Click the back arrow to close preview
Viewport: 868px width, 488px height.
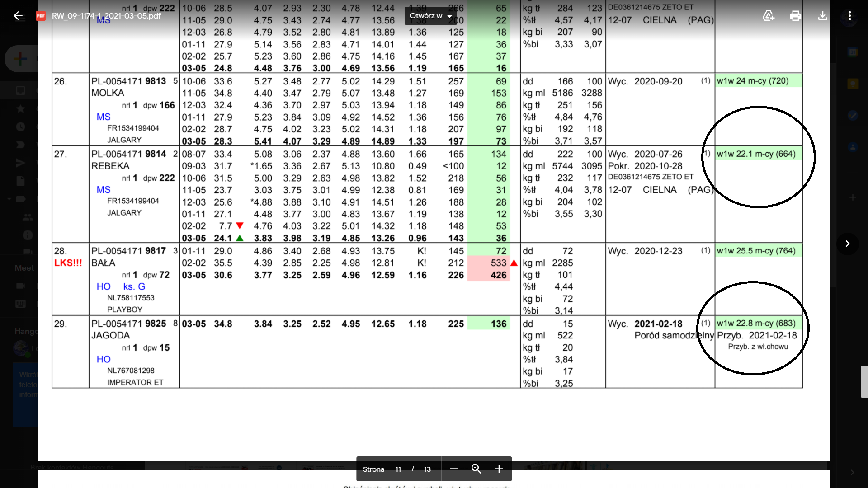(x=18, y=16)
